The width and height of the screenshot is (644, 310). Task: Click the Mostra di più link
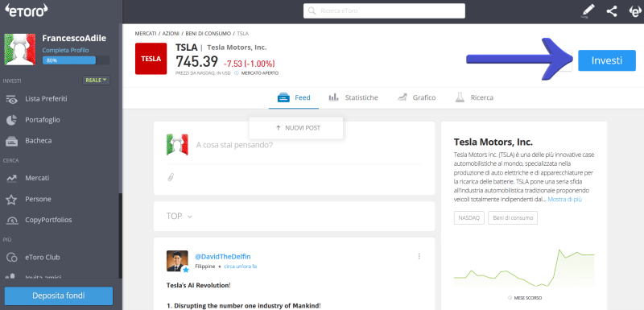(x=565, y=200)
